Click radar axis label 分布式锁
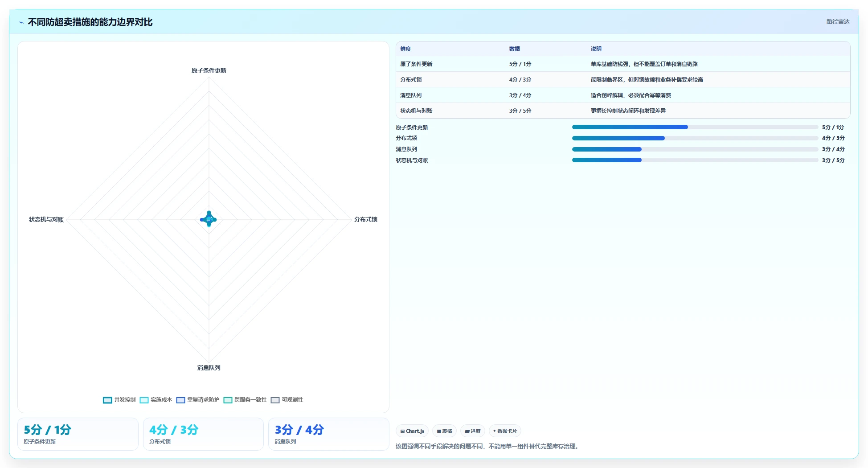This screenshot has height=468, width=868. (366, 219)
